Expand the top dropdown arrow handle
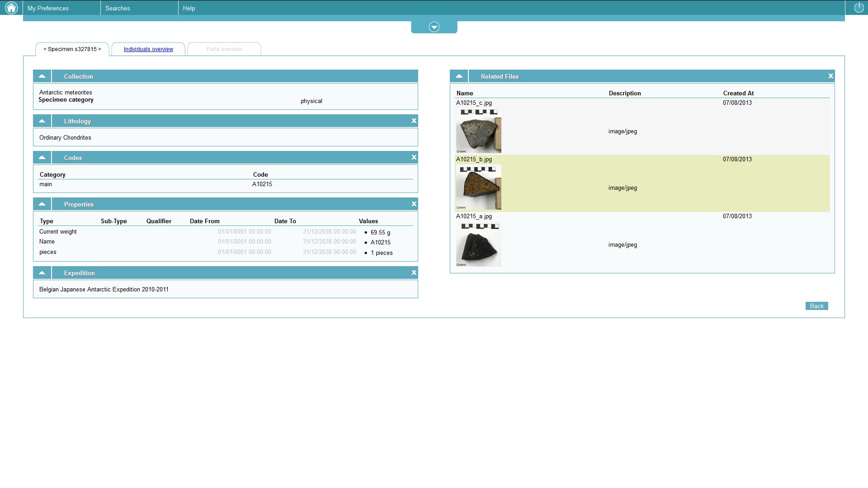Image resolution: width=868 pixels, height=488 pixels. point(434,27)
